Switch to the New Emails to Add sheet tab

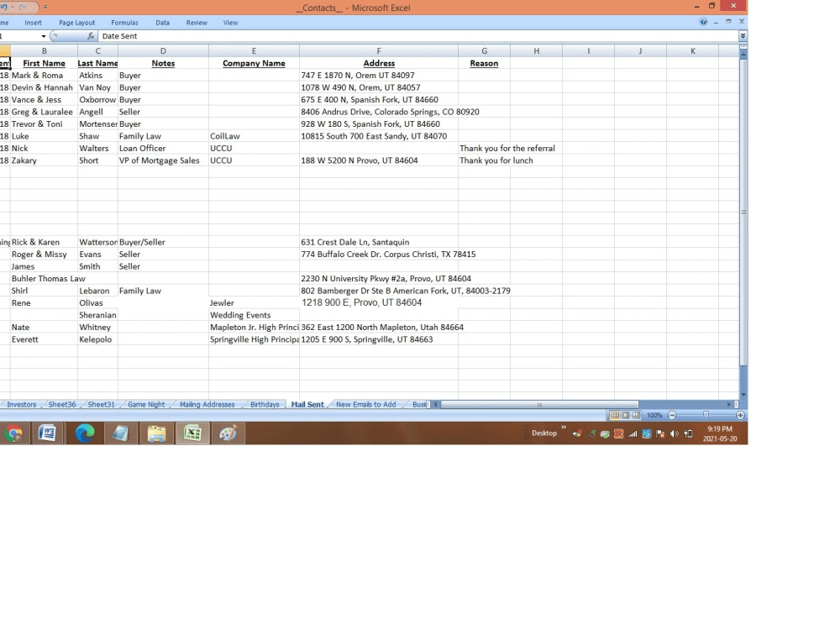(366, 405)
